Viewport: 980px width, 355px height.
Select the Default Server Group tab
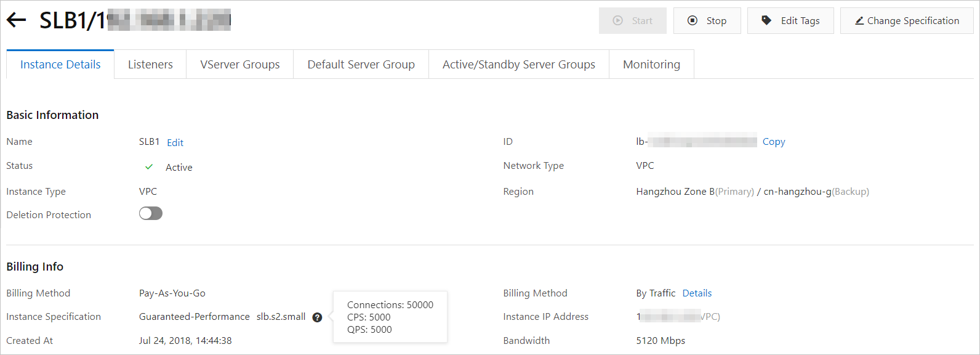(361, 64)
